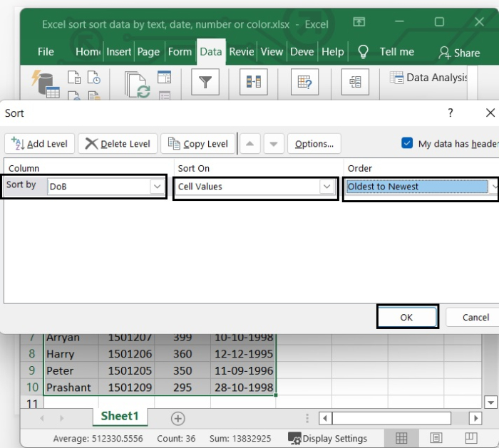Click the Outline group icon

click(x=355, y=83)
